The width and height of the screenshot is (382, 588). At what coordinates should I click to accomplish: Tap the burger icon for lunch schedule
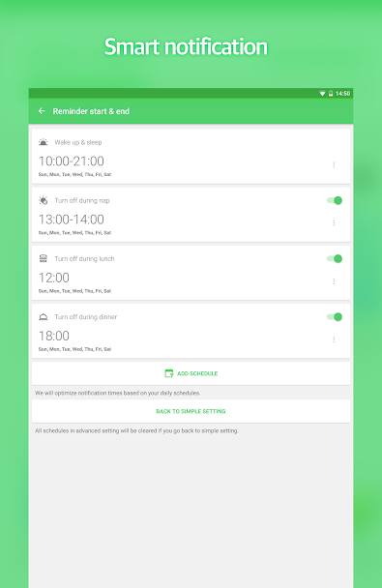coord(44,258)
